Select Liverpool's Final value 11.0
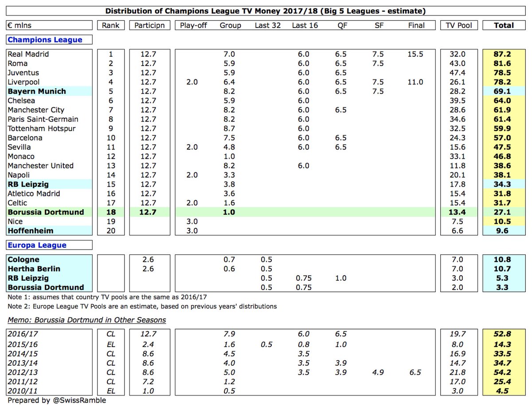The width and height of the screenshot is (532, 407). click(416, 82)
